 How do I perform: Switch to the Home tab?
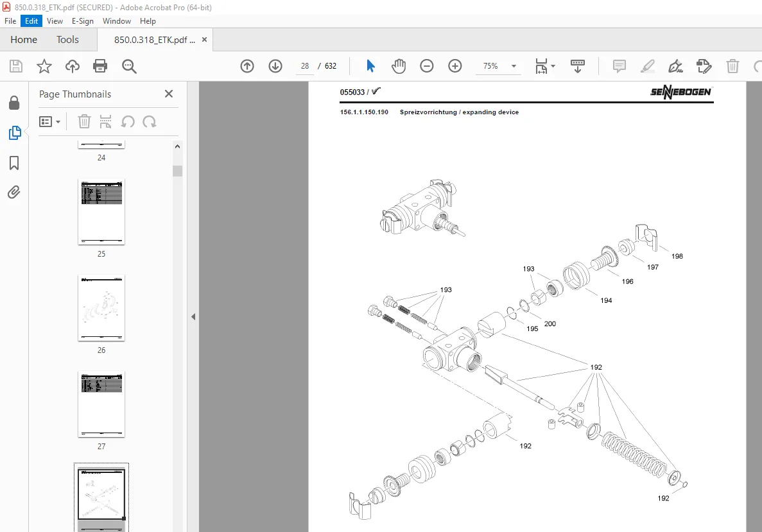tap(24, 39)
